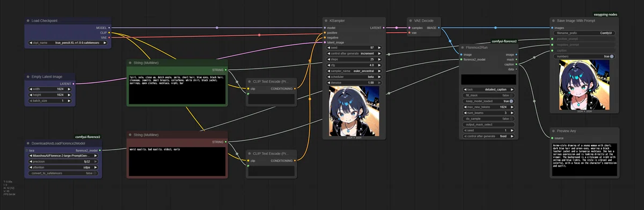Open KSampler control after generate increment selector

coord(354,53)
